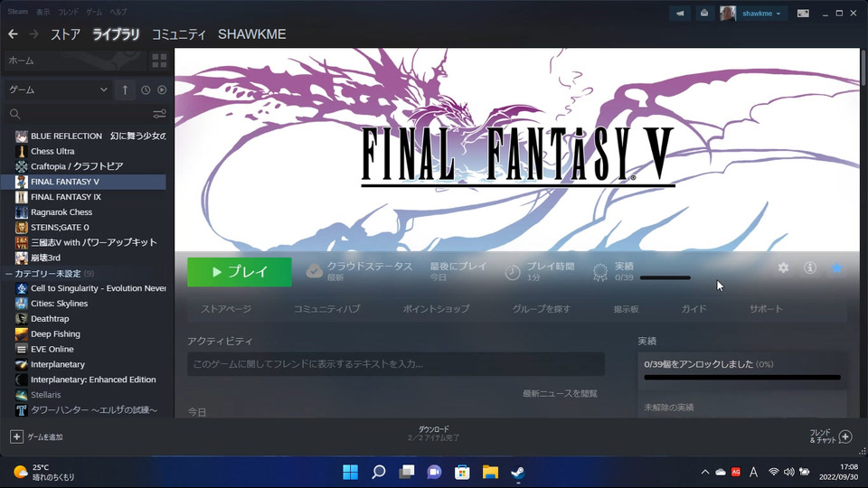Open Task View on the taskbar

click(x=406, y=472)
